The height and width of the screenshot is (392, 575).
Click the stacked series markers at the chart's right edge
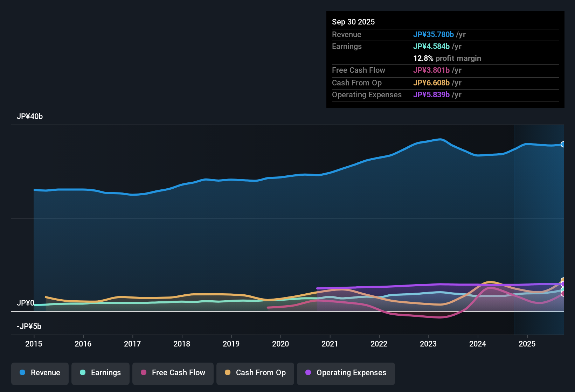(563, 287)
